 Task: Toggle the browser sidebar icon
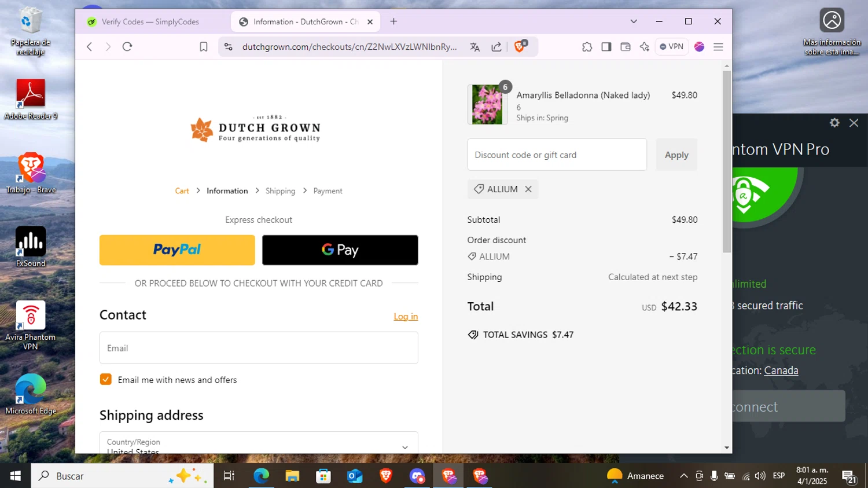tap(606, 47)
